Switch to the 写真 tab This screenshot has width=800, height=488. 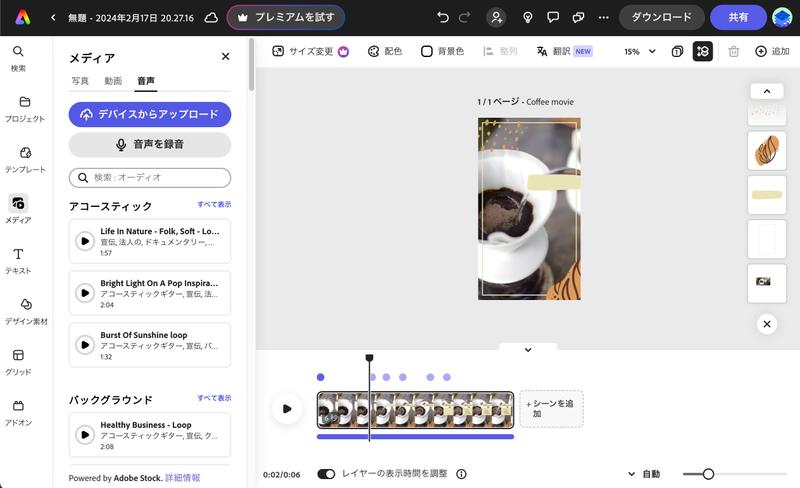80,81
